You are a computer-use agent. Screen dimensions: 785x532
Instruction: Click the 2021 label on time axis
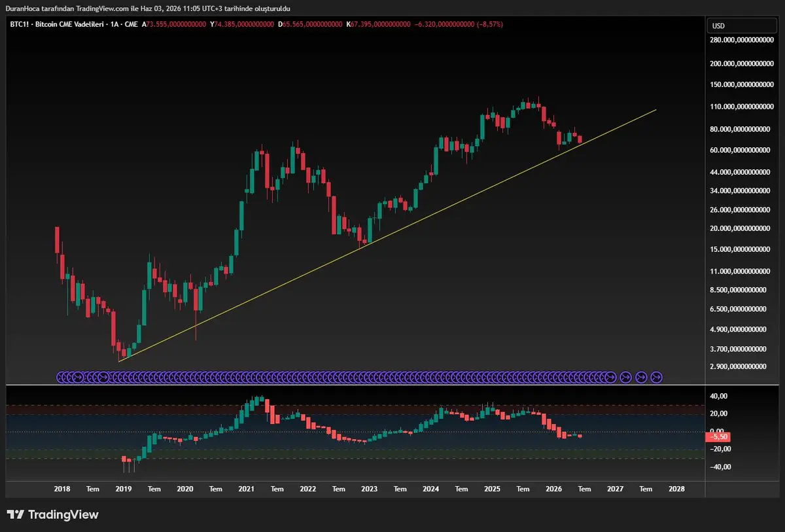(247, 489)
